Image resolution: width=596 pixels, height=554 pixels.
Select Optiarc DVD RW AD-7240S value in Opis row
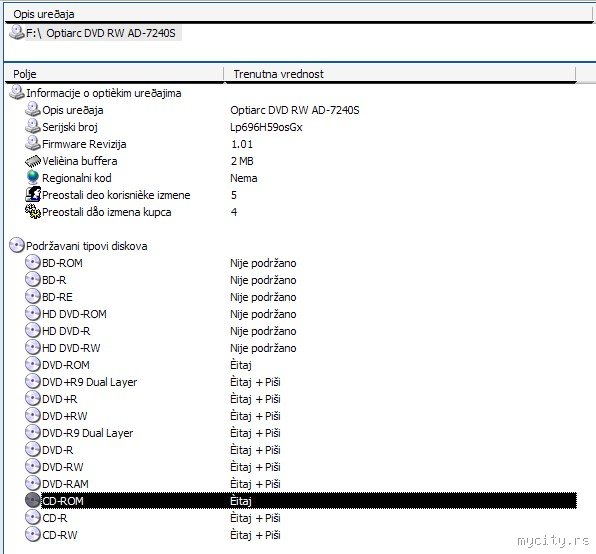(295, 110)
